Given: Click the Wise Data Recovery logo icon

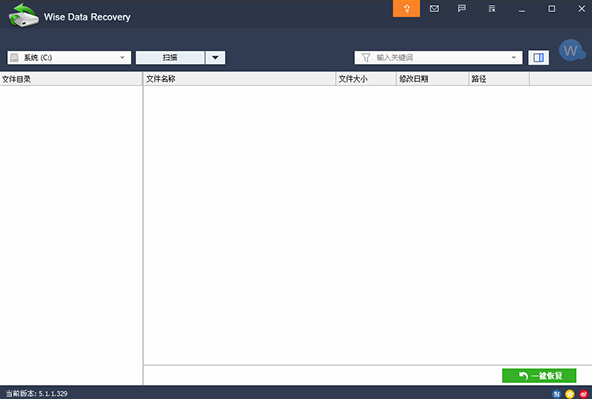Looking at the screenshot, I should click(x=23, y=15).
